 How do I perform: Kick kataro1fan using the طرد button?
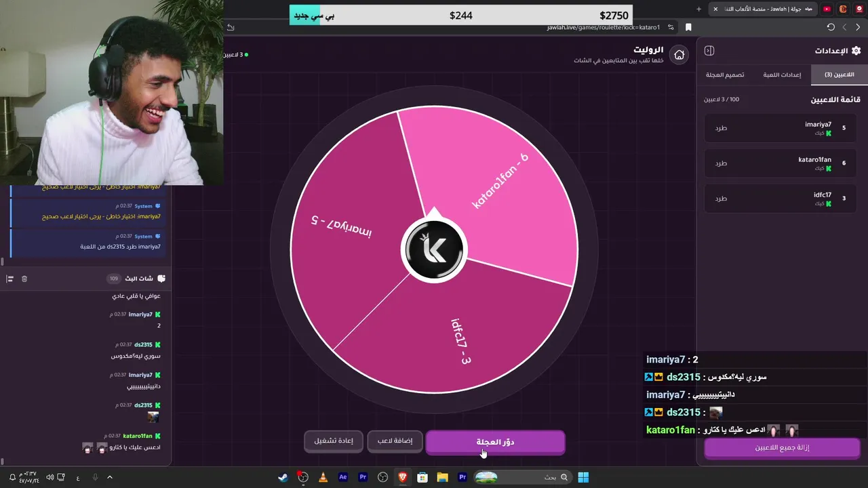721,163
